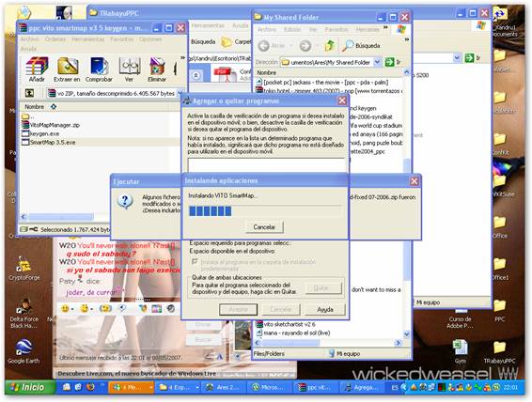Screen dimensions: 532x402
Task: Click the Cancelar button in install dialog
Action: tap(264, 227)
